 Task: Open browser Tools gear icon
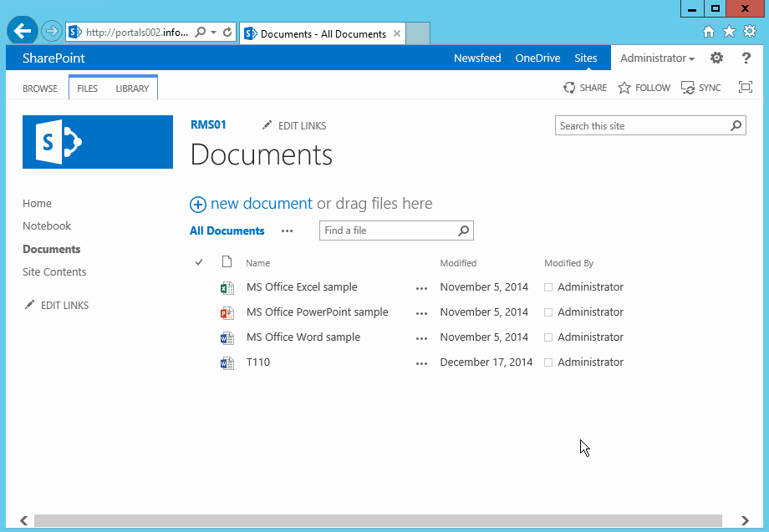click(750, 32)
